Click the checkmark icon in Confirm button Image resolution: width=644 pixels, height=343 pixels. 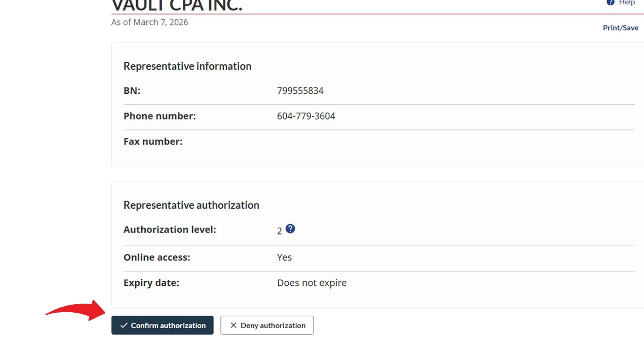pyautogui.click(x=124, y=325)
